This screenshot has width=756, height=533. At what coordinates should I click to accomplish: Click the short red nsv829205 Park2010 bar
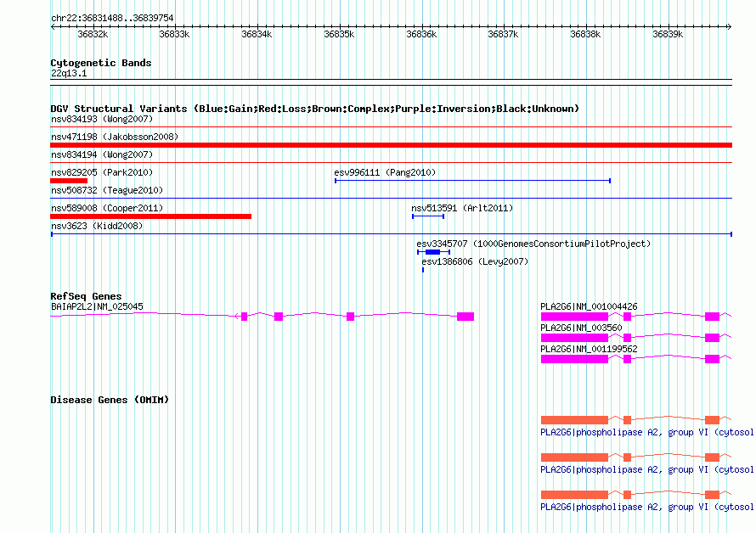pyautogui.click(x=69, y=181)
